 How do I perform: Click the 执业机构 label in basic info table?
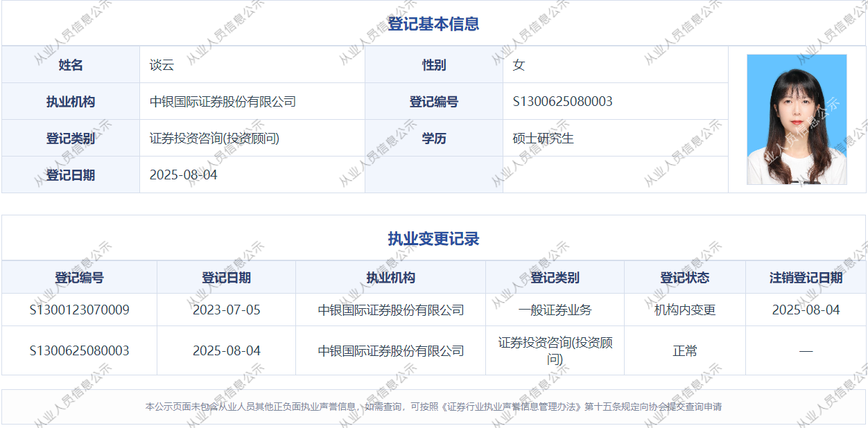(71, 102)
